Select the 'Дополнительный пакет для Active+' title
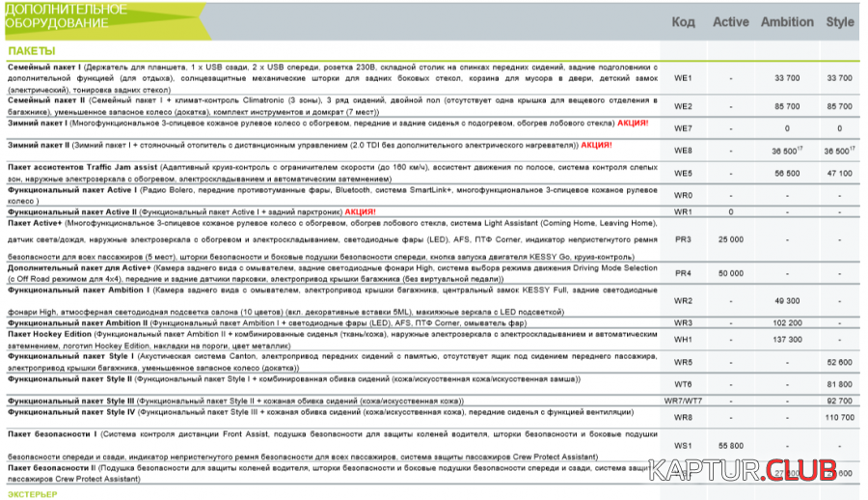868x500 pixels. click(x=79, y=267)
